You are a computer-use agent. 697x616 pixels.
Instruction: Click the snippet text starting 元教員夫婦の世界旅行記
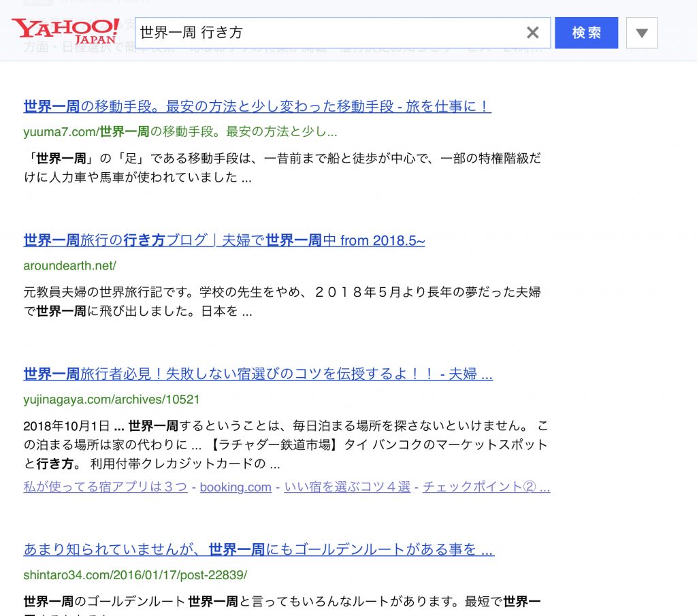[282, 302]
